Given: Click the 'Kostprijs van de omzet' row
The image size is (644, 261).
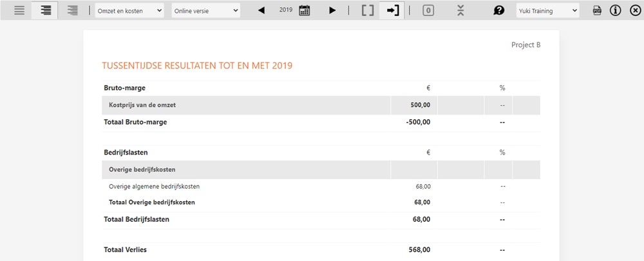Looking at the screenshot, I should click(x=144, y=105).
